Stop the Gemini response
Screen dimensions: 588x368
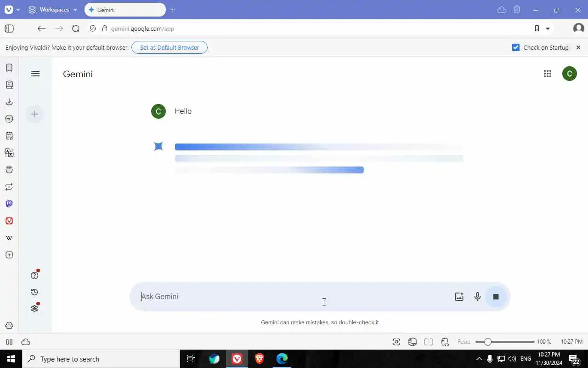496,297
